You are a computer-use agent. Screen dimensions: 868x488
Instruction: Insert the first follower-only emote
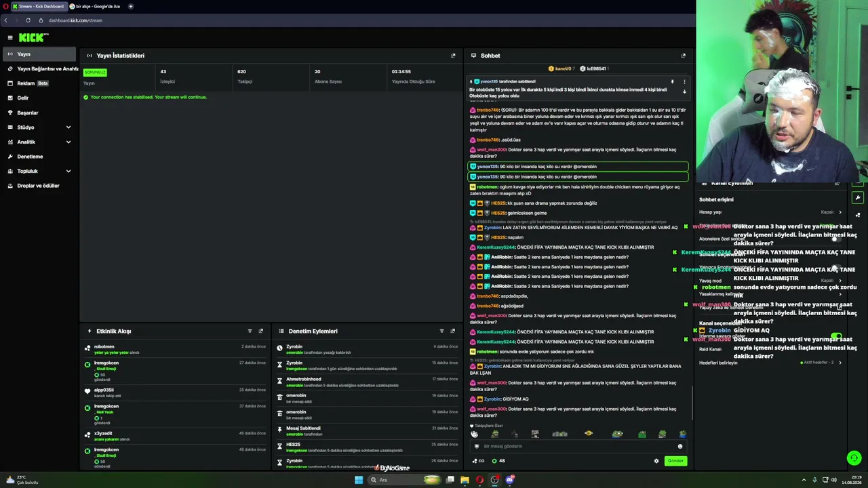click(474, 434)
